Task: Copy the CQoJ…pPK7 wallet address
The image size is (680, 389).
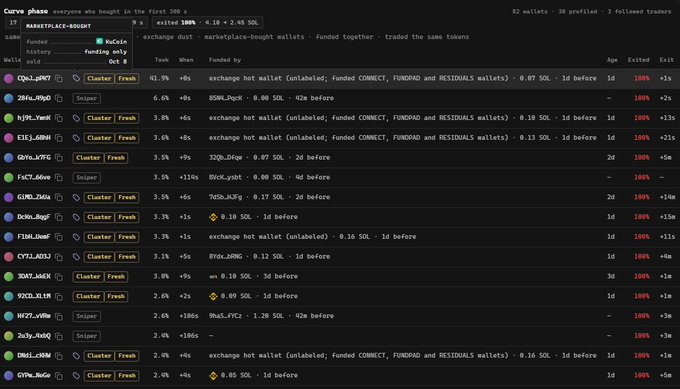Action: point(59,78)
